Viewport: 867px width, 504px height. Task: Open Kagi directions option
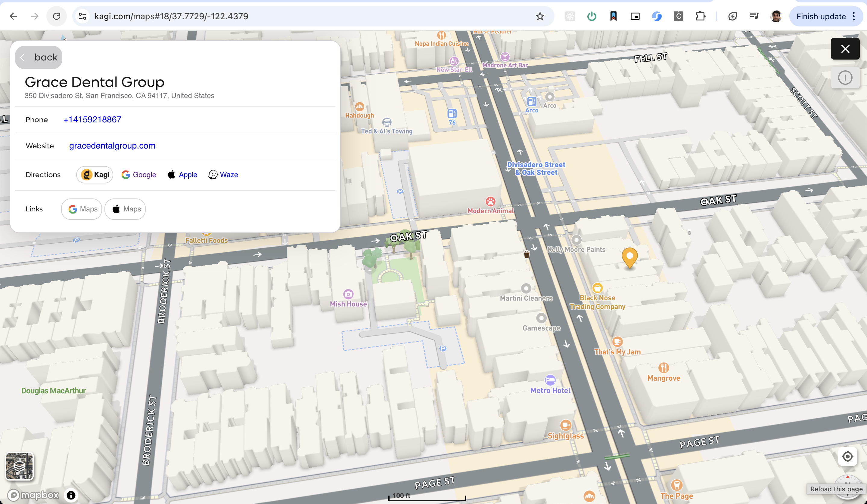pyautogui.click(x=95, y=175)
